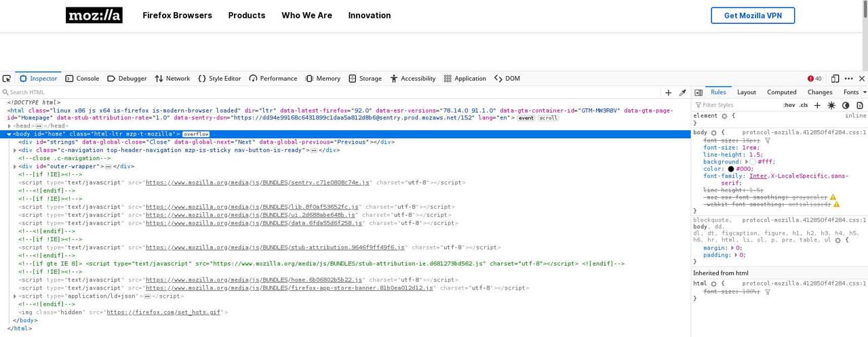Toggle the three-pane inspector layout
868x337 pixels.
(698, 92)
